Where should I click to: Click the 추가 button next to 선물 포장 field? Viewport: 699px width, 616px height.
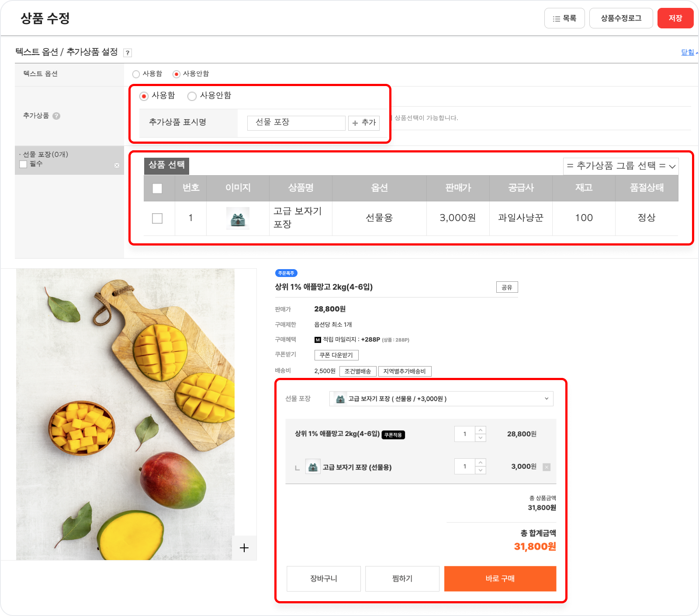pos(364,123)
